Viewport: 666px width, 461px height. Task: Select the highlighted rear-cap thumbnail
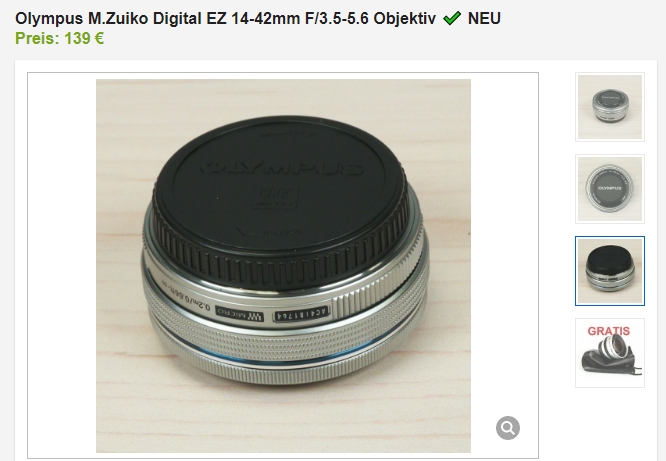pyautogui.click(x=610, y=271)
